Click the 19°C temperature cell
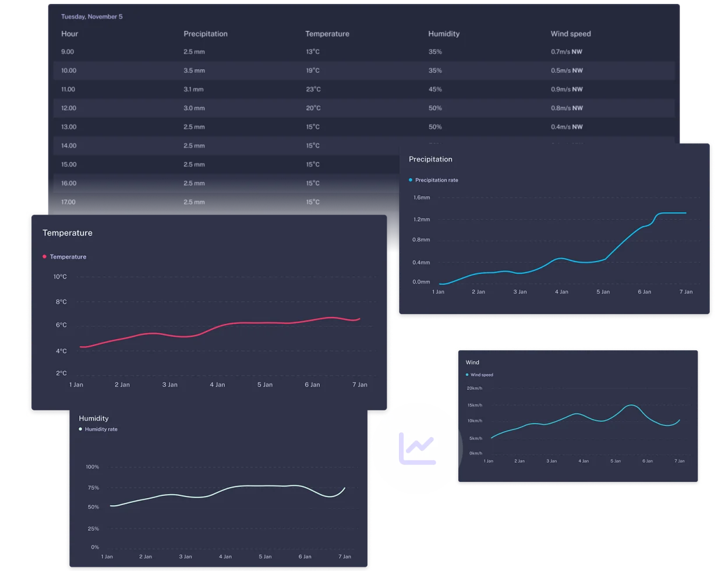Screen dimensions: 728x571 tap(313, 71)
